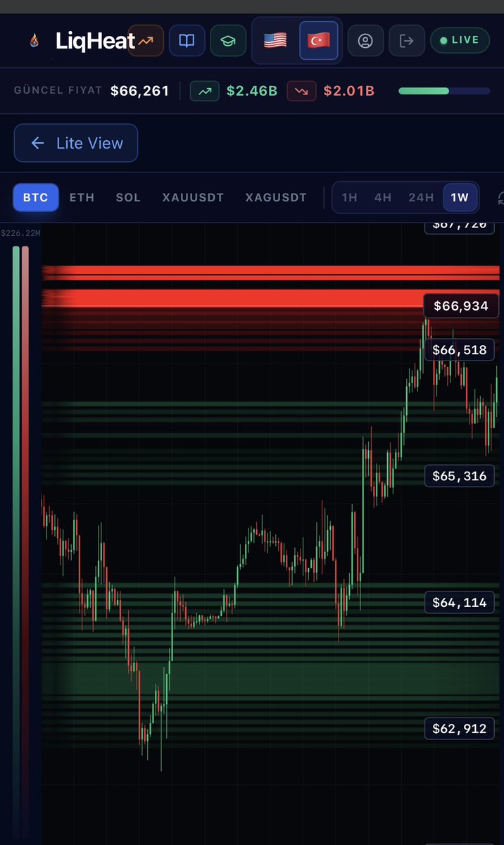This screenshot has height=845, width=504.
Task: Open the book guide icon
Action: 187,41
